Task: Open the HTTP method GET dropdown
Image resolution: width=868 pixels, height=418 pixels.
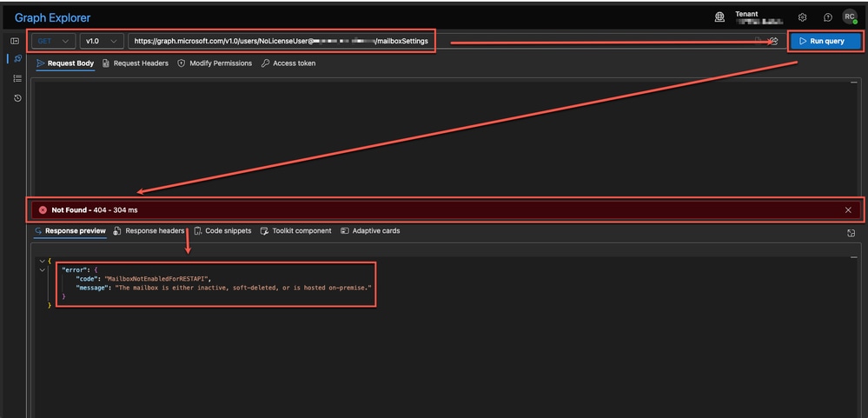Action: (54, 41)
